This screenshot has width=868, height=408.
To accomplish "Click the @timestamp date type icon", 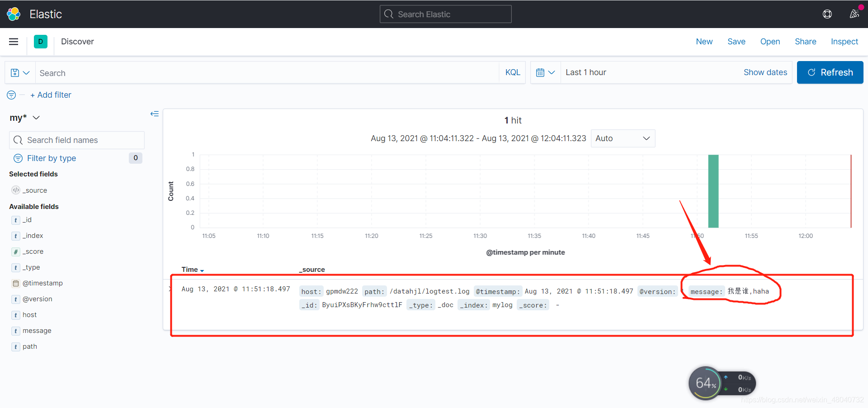I will tap(16, 283).
